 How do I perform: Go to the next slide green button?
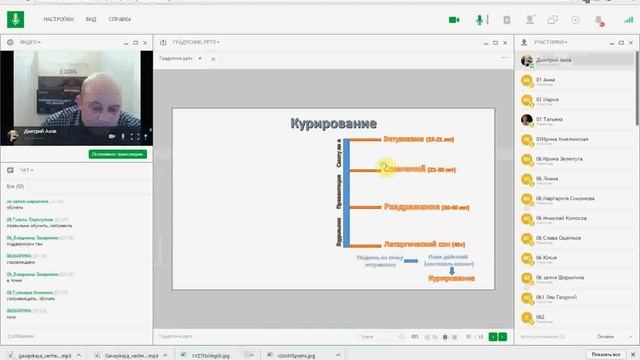[503, 337]
